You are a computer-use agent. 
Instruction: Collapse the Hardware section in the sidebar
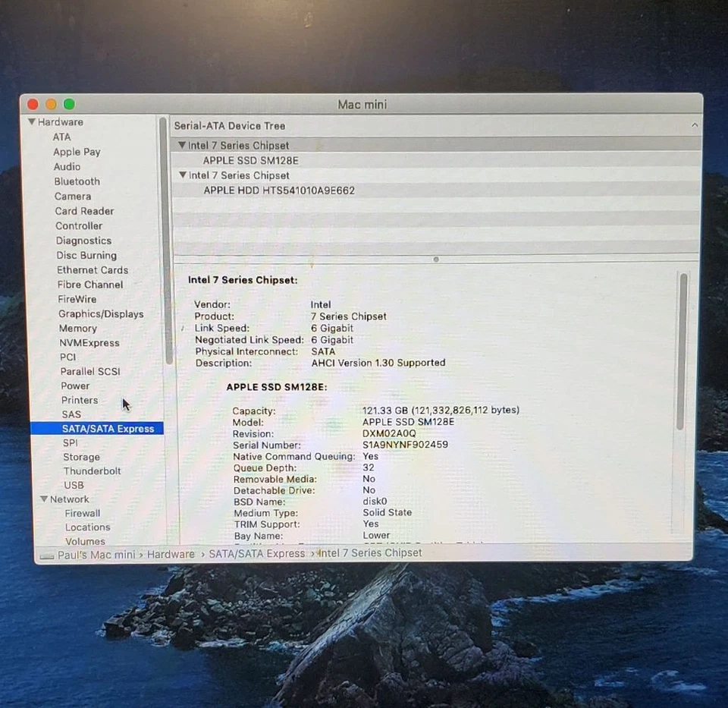click(x=32, y=121)
